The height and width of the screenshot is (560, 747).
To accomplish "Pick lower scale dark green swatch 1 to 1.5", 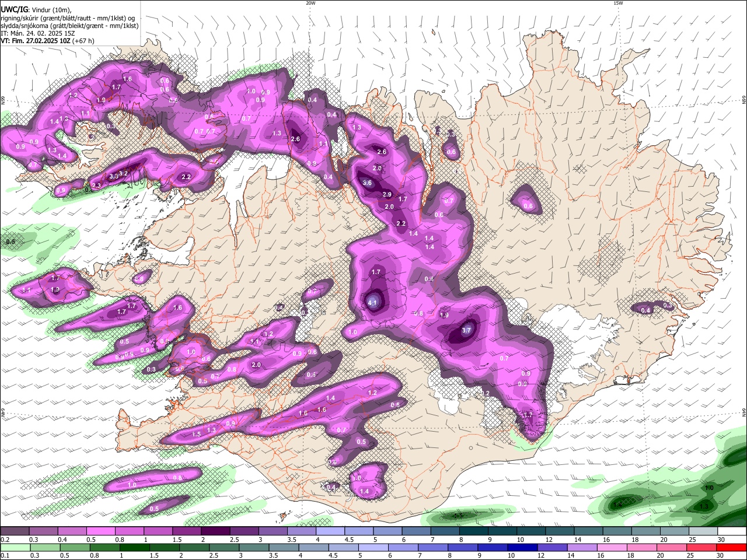I will click(x=133, y=547).
